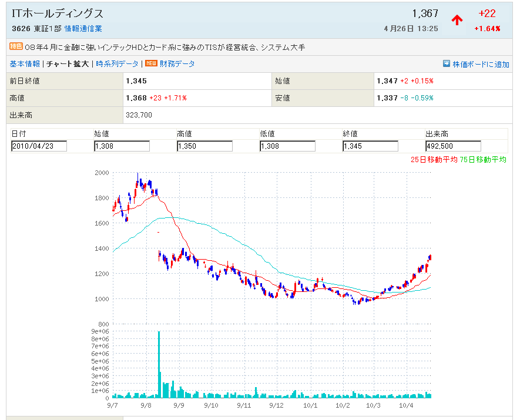Open the 情報通信業 sector link
The height and width of the screenshot is (420, 520).
(x=83, y=28)
